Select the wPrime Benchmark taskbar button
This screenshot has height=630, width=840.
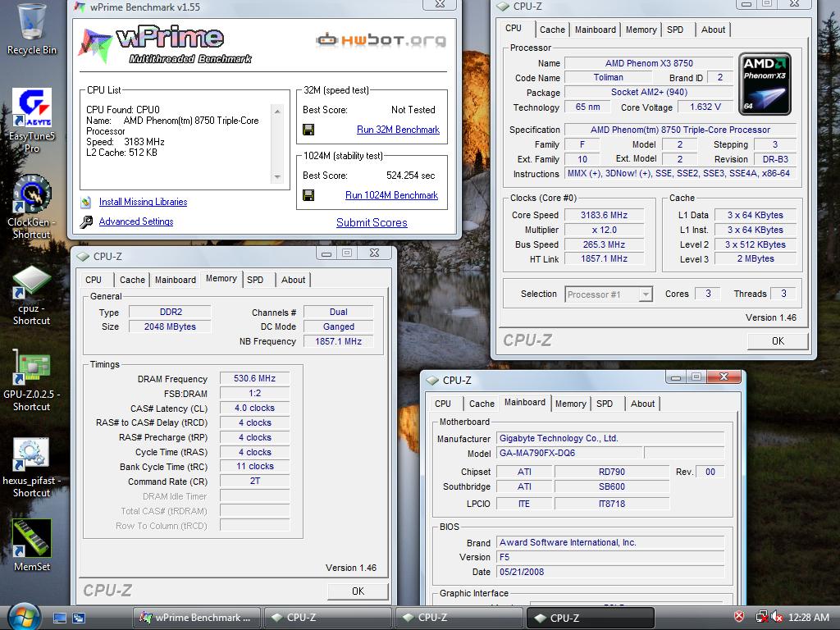point(196,618)
